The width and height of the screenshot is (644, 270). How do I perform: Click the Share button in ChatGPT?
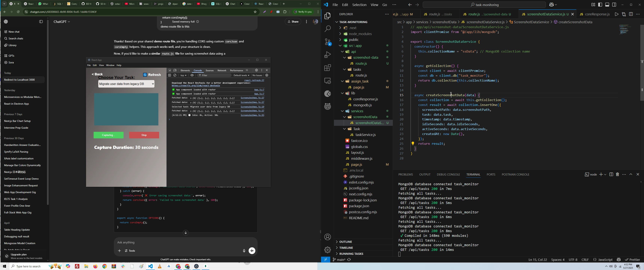pos(293,22)
